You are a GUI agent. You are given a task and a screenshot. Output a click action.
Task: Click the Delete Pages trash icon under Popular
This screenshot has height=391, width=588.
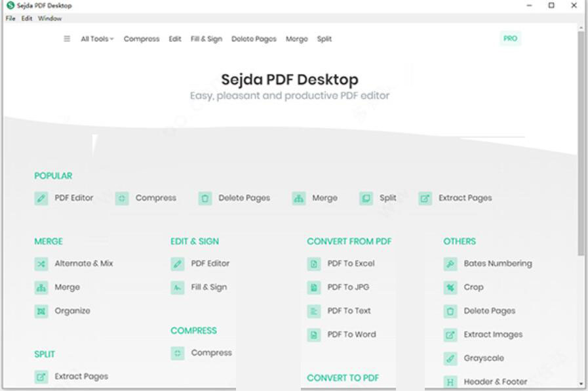point(205,198)
